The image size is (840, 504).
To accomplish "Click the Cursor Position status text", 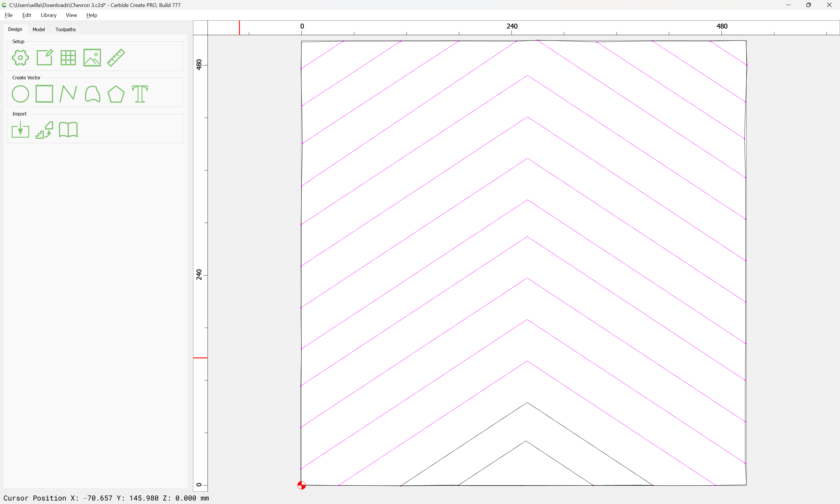I will pos(106,498).
